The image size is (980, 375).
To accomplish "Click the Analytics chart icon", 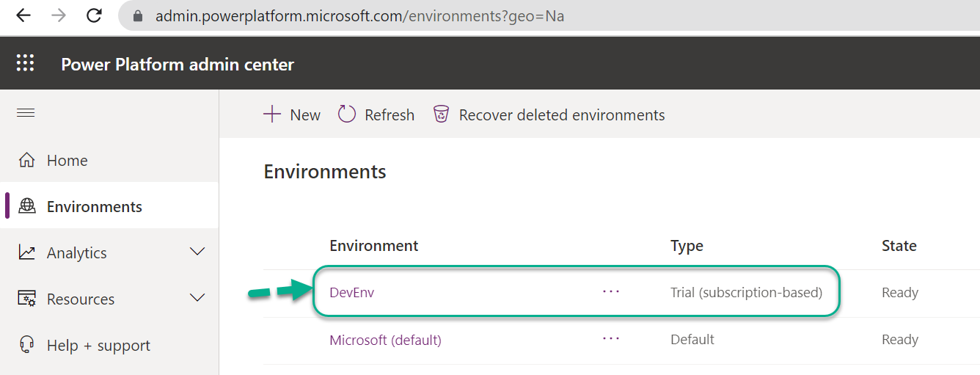I will [x=27, y=252].
